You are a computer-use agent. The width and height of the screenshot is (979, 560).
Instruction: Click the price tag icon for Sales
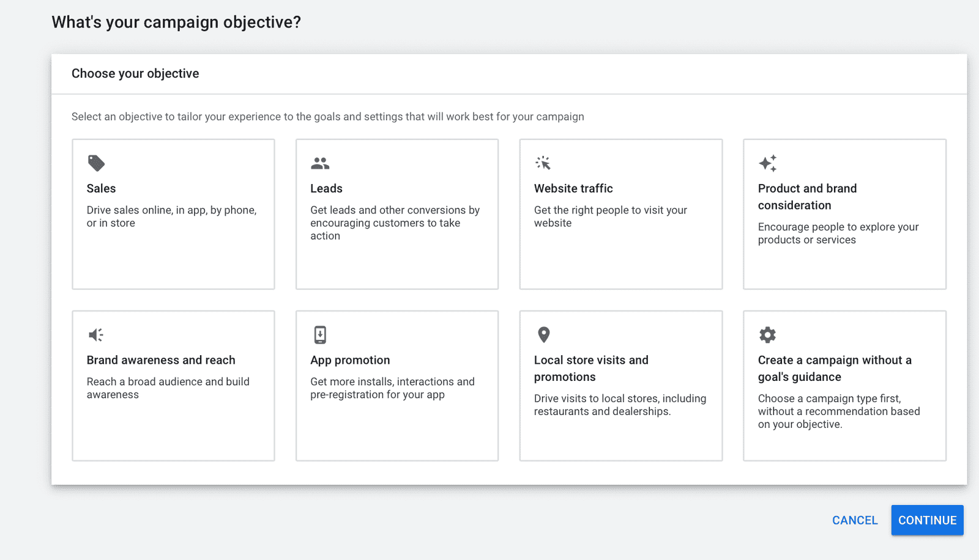coord(96,163)
